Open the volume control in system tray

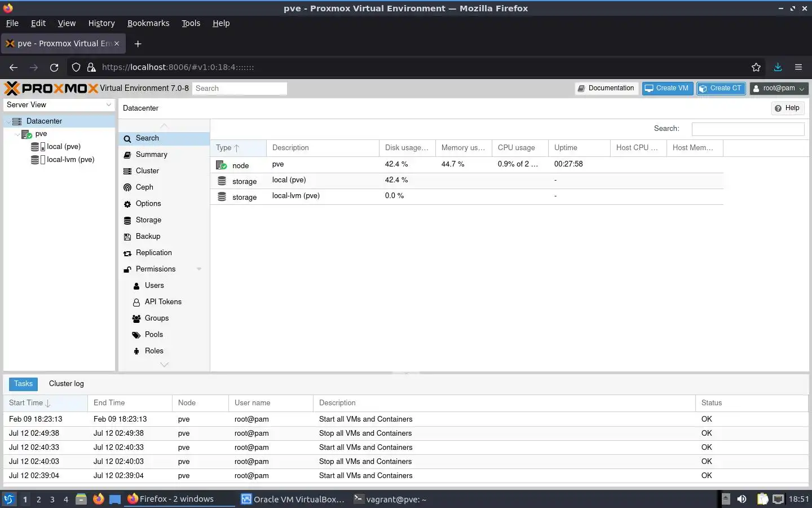tap(742, 499)
